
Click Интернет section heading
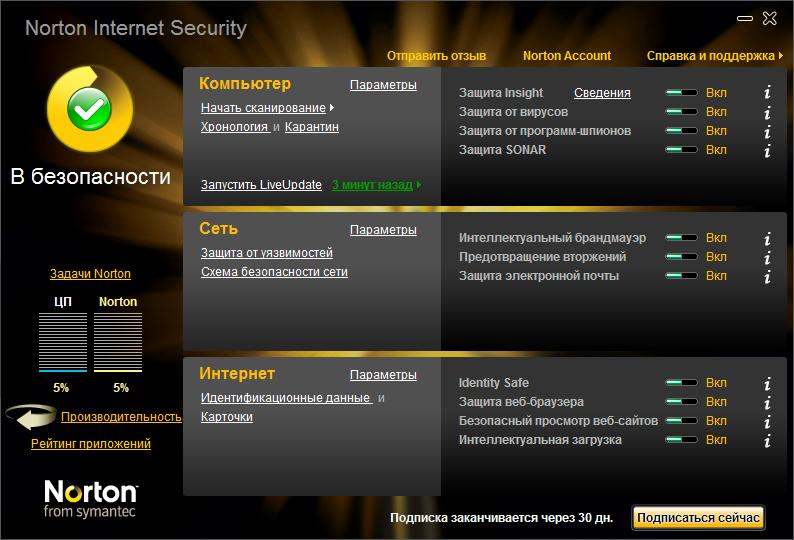click(237, 374)
